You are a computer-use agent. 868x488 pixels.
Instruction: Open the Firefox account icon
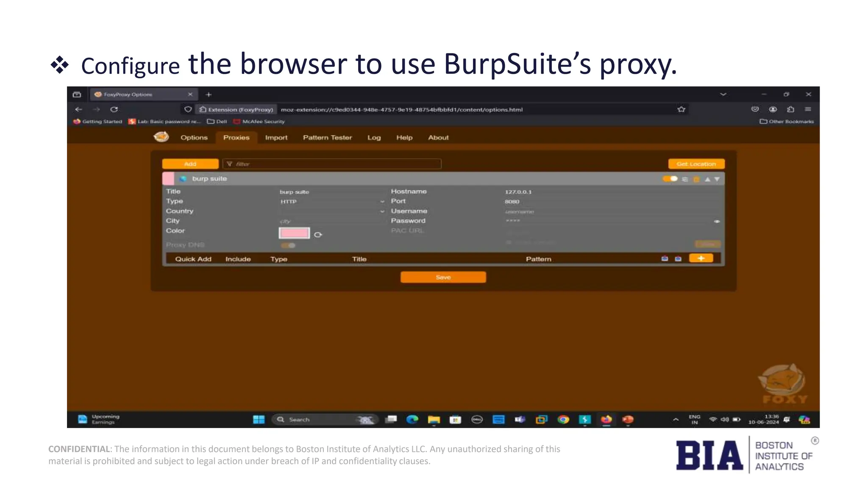[x=773, y=109]
